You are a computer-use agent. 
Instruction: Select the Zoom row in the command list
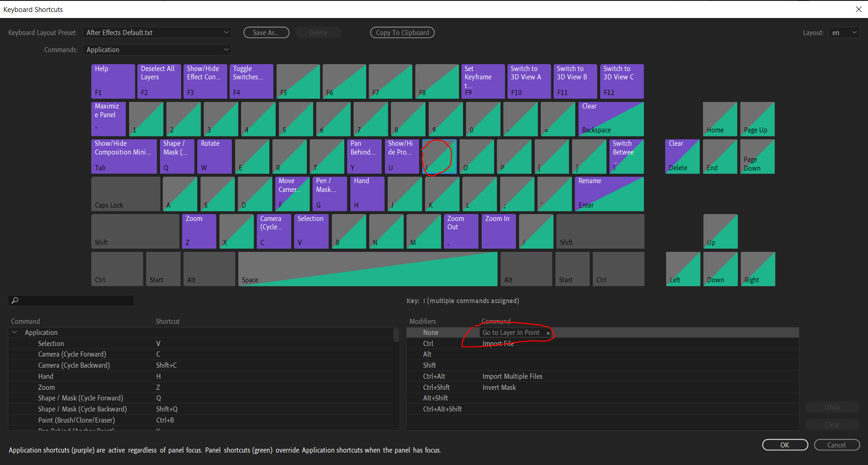tap(201, 387)
